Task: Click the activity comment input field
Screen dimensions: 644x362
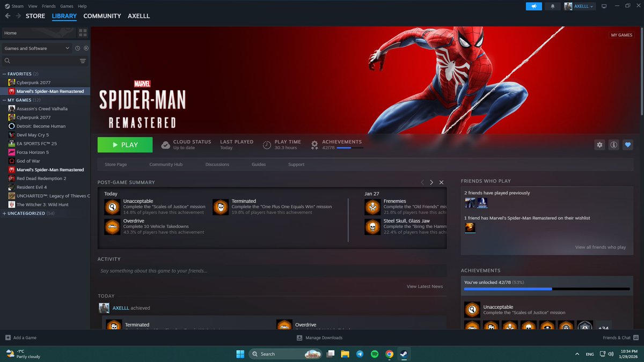Action: point(272,271)
